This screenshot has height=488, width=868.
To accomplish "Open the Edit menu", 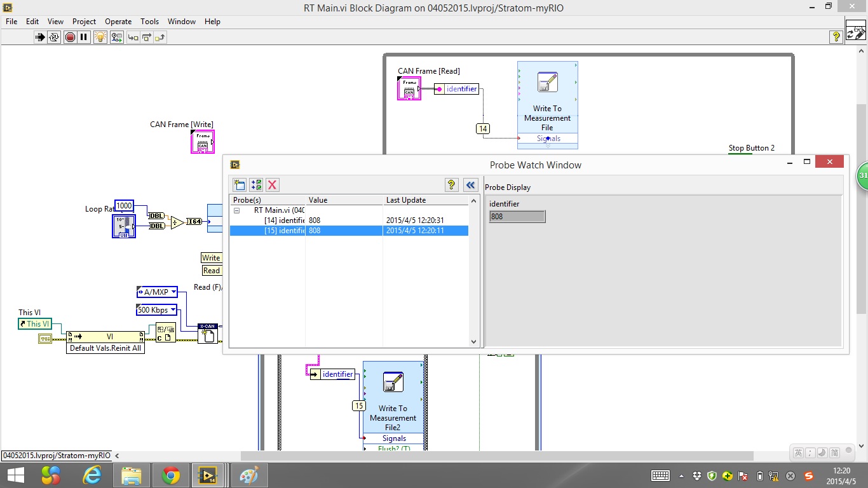I will 32,22.
